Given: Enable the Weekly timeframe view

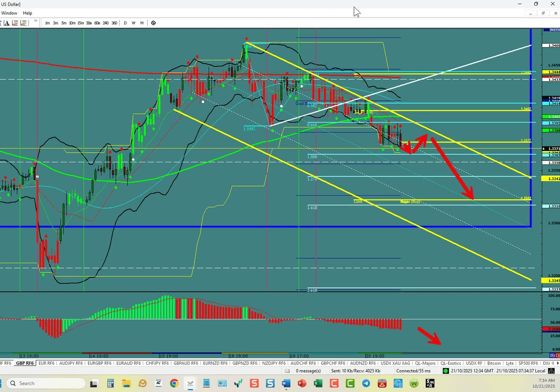Looking at the screenshot, I should coord(133,23).
